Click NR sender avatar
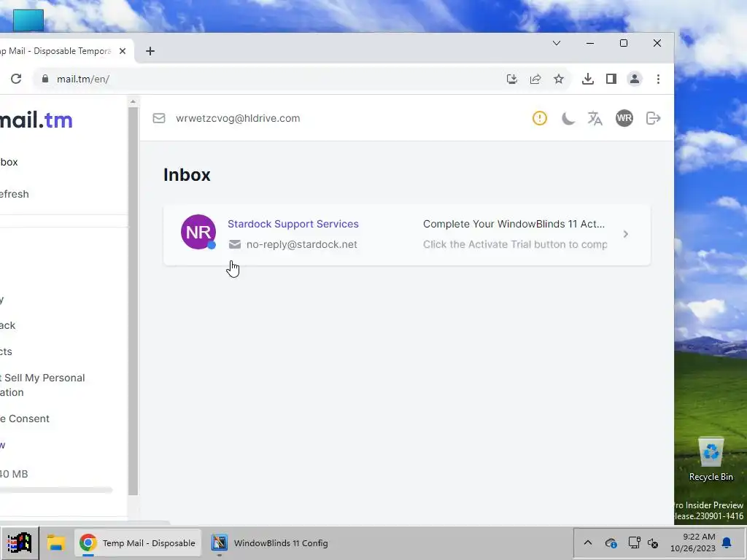Image resolution: width=747 pixels, height=560 pixels. 198,232
